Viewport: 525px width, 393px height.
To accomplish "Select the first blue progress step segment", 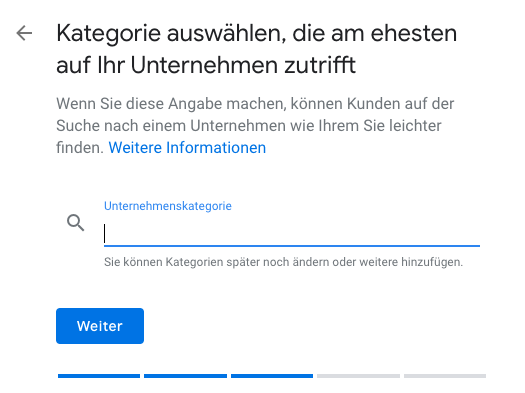I will (99, 376).
